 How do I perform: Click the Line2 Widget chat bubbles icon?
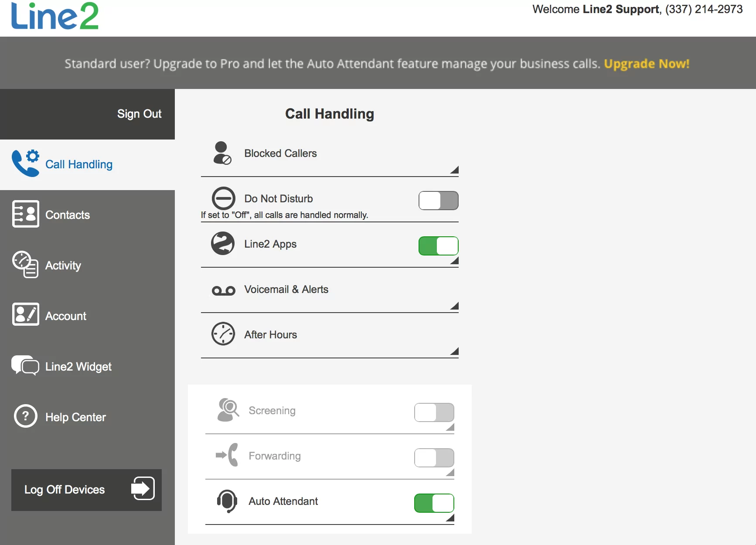[x=25, y=365]
